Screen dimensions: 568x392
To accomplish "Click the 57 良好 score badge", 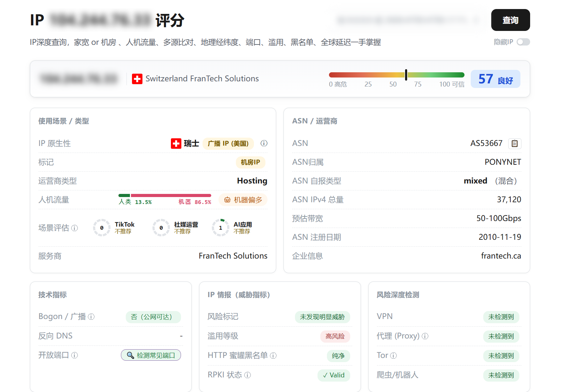I will pos(495,79).
